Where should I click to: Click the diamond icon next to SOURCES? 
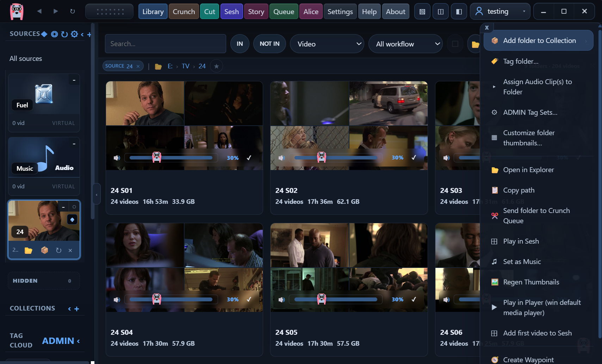click(x=44, y=34)
